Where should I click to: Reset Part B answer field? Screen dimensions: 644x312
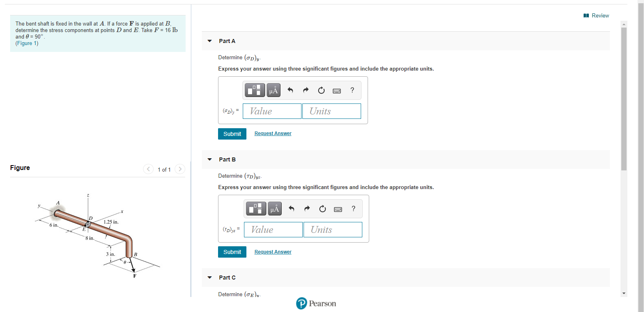point(323,209)
